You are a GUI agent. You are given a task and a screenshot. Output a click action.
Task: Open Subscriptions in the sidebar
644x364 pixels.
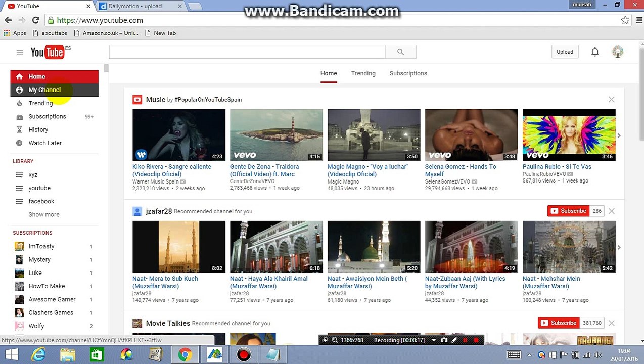click(x=47, y=116)
